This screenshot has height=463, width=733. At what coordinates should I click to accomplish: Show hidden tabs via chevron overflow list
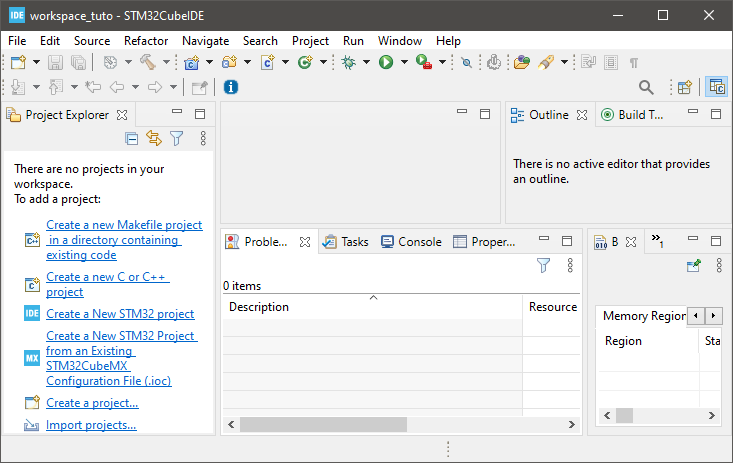point(657,240)
